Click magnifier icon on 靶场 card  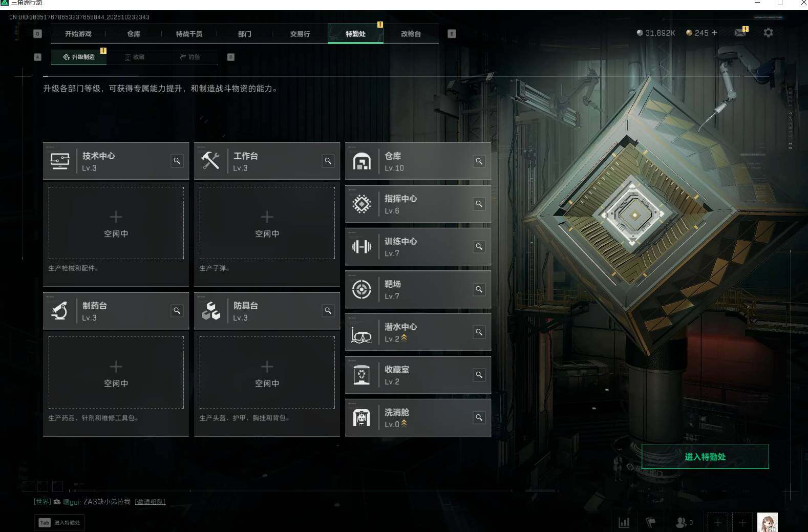point(479,289)
